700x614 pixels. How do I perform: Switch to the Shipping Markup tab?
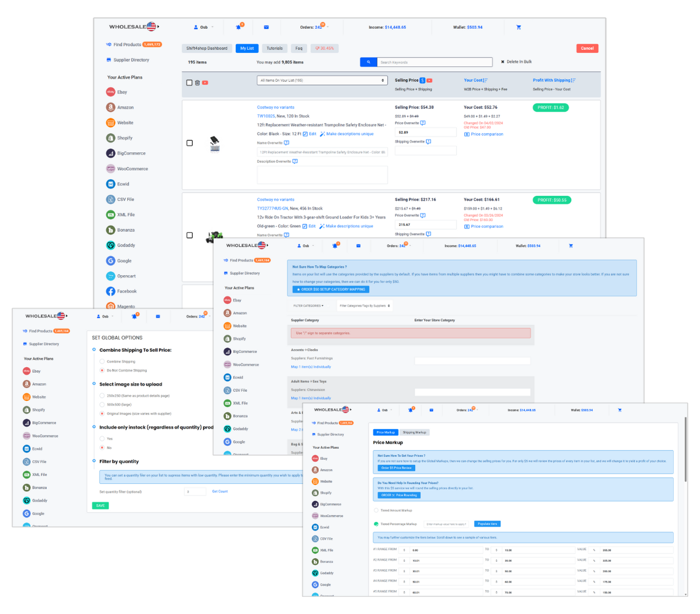pos(416,432)
